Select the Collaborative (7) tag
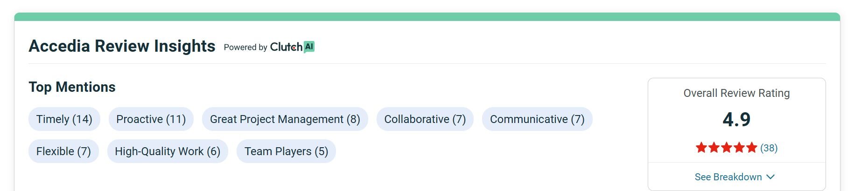Screen dimensions: 868x191 pyautogui.click(x=425, y=119)
